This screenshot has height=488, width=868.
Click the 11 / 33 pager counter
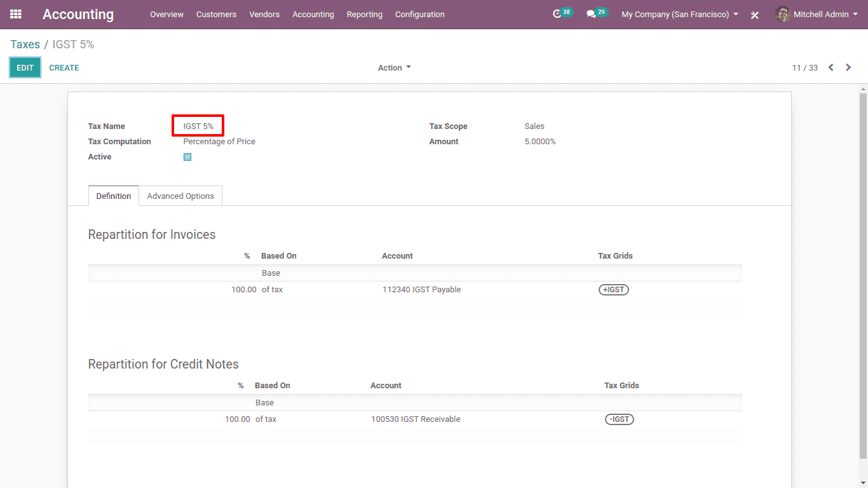tap(805, 68)
